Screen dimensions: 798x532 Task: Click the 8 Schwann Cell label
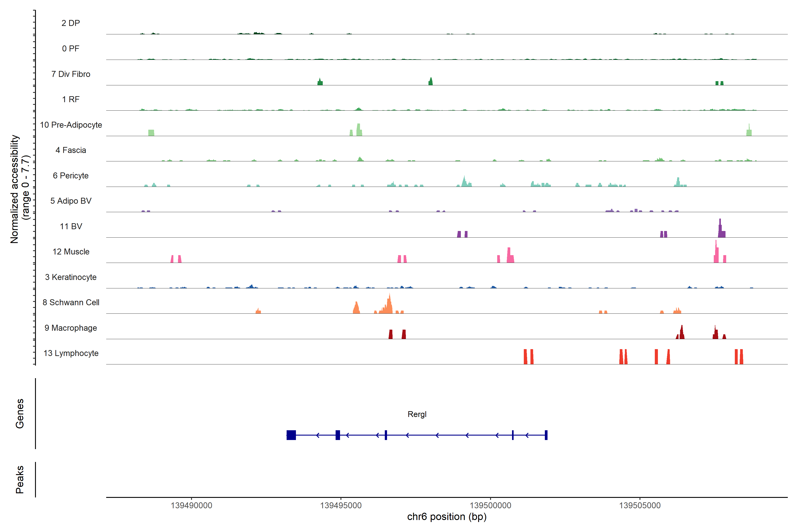71,302
